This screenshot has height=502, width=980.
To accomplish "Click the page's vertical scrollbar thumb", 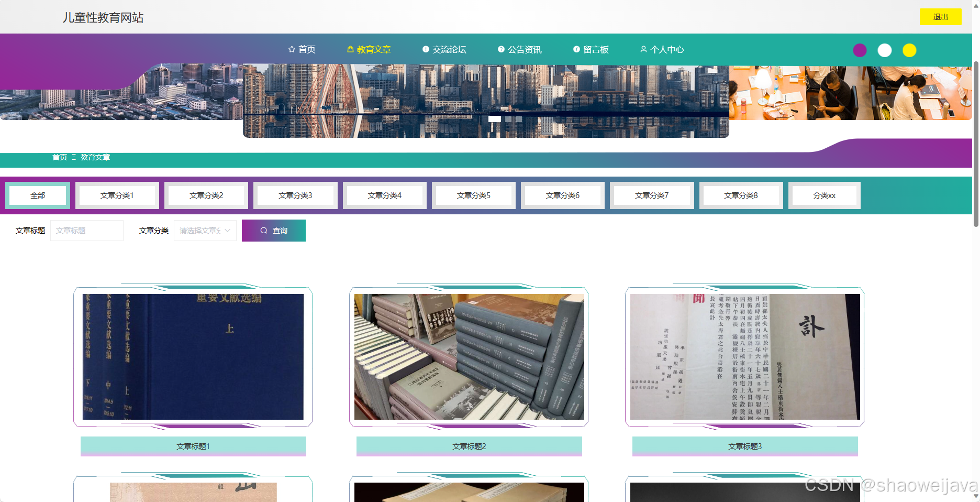I will (976, 144).
